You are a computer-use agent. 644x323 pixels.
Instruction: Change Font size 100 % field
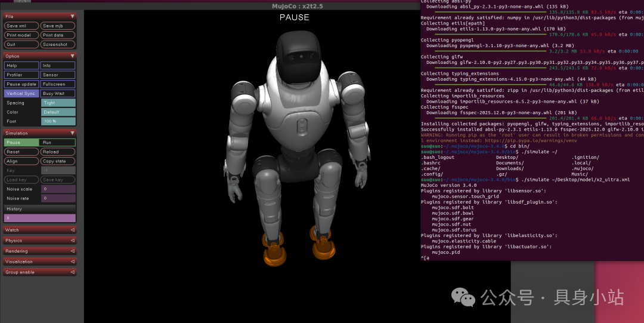[58, 121]
